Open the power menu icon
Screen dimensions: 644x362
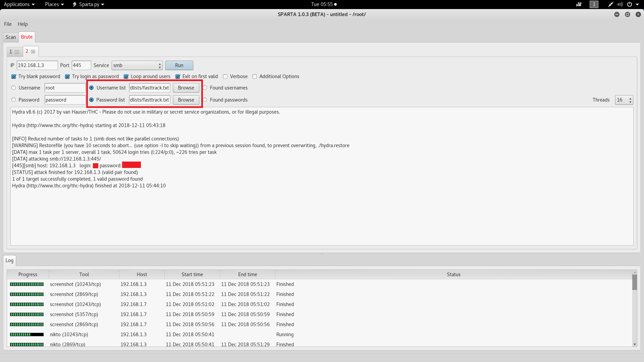click(630, 4)
